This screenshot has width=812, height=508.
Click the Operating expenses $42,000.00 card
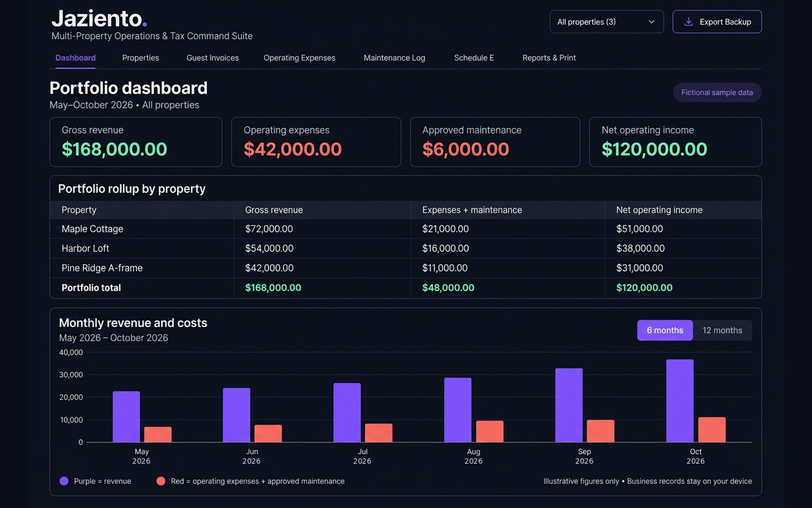click(316, 142)
